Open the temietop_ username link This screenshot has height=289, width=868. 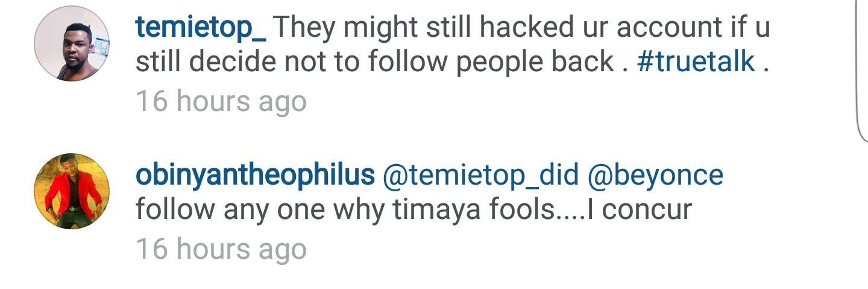pyautogui.click(x=201, y=28)
